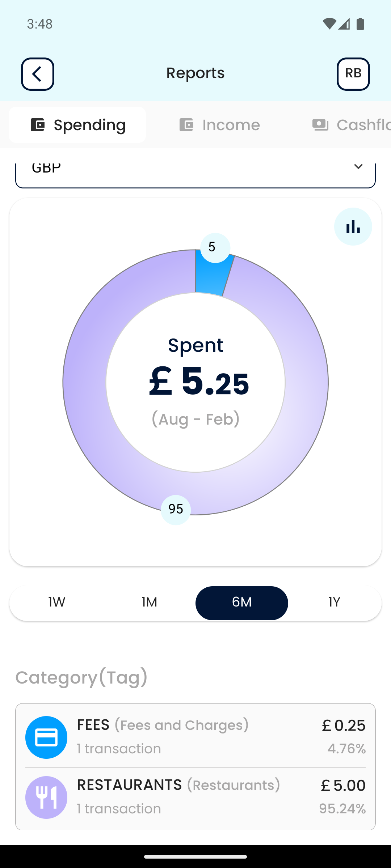The image size is (391, 868).
Task: Select the 1W time range
Action: click(57, 603)
